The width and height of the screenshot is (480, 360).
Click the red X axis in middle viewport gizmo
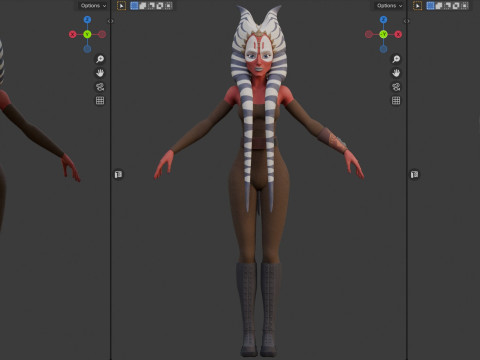click(398, 34)
